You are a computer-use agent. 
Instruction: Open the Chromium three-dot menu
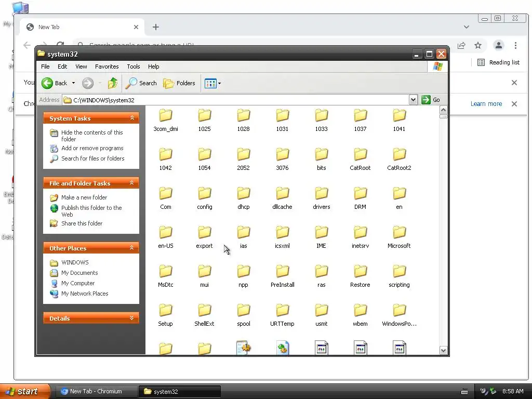[x=515, y=46]
